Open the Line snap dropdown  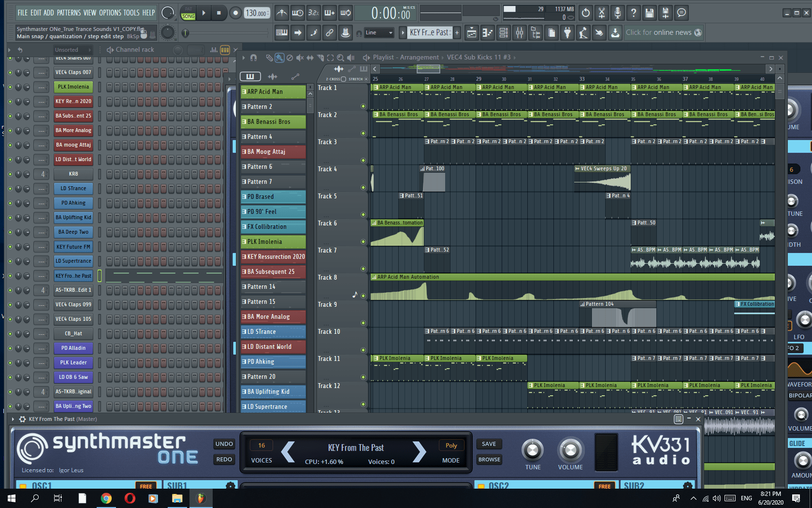[x=379, y=32]
